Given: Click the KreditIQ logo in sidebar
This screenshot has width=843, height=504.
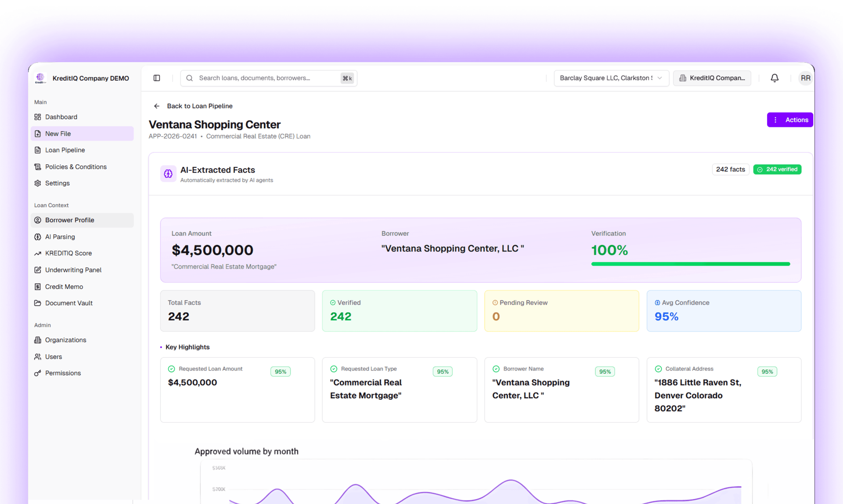Looking at the screenshot, I should coord(40,78).
